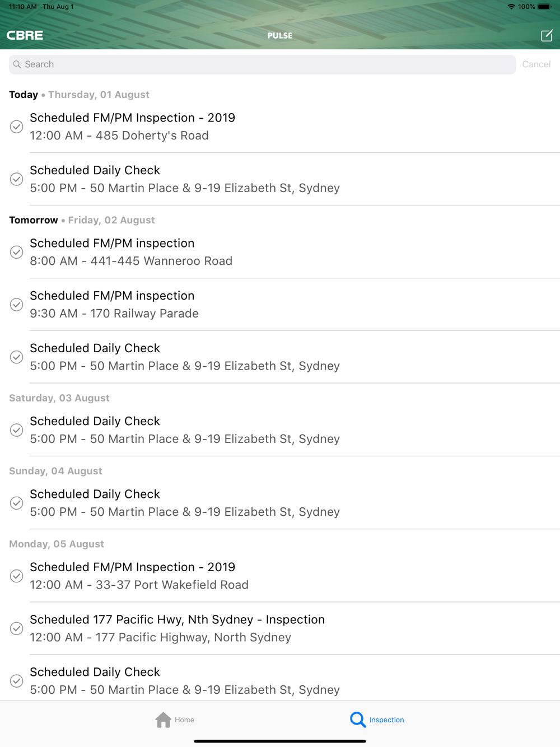The height and width of the screenshot is (747, 560).
Task: Open Sunday's Scheduled Daily Check item
Action: point(280,503)
